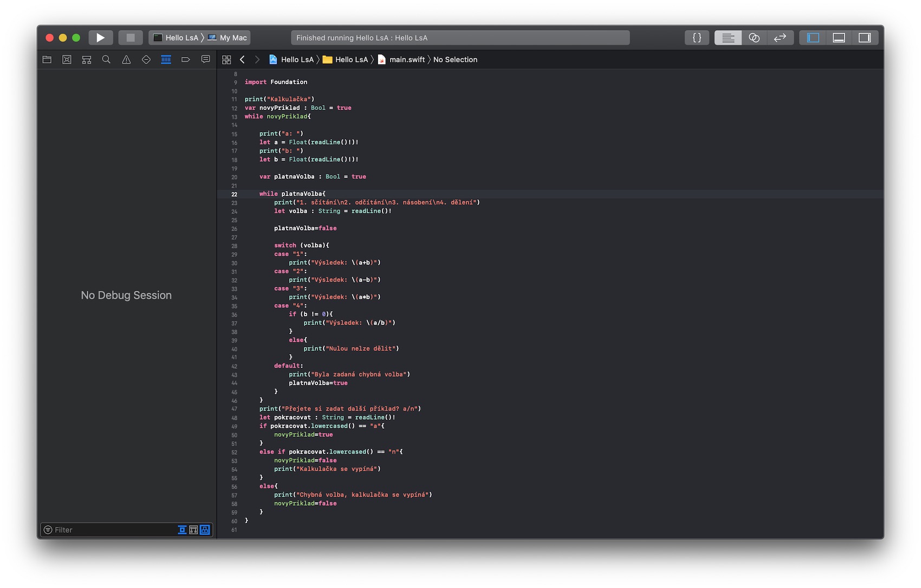Image resolution: width=921 pixels, height=588 pixels.
Task: Switch to the Assistant editor
Action: (x=754, y=37)
